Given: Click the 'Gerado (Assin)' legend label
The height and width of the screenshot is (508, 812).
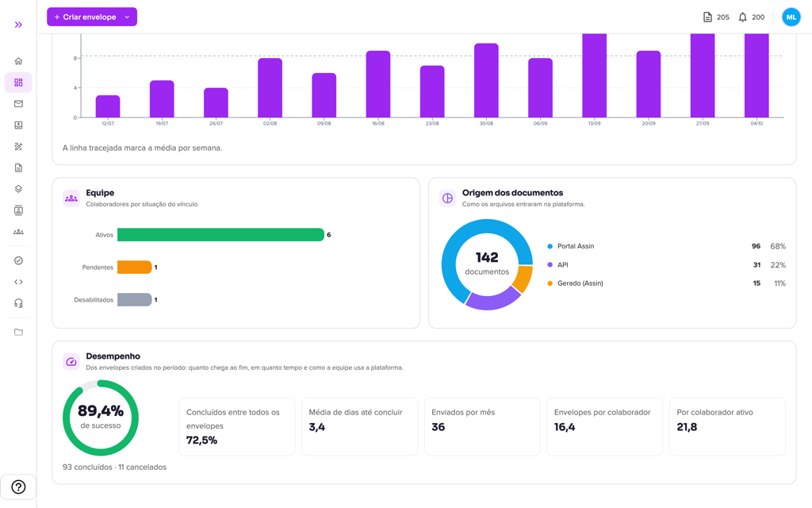Looking at the screenshot, I should pos(580,283).
